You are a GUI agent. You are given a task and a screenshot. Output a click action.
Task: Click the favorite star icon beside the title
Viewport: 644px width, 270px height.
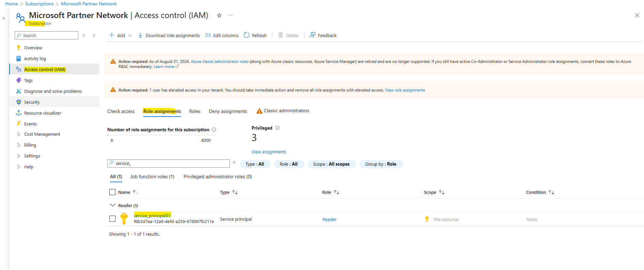(219, 15)
